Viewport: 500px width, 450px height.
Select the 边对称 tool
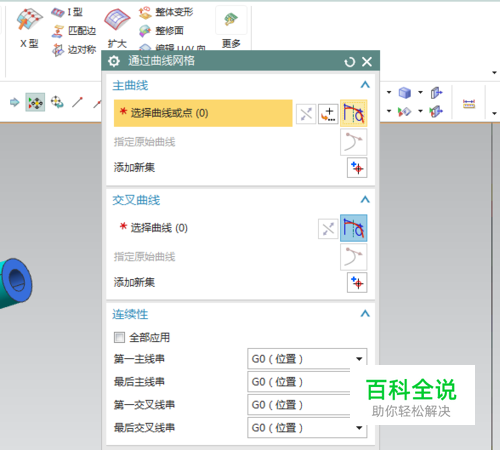point(74,50)
